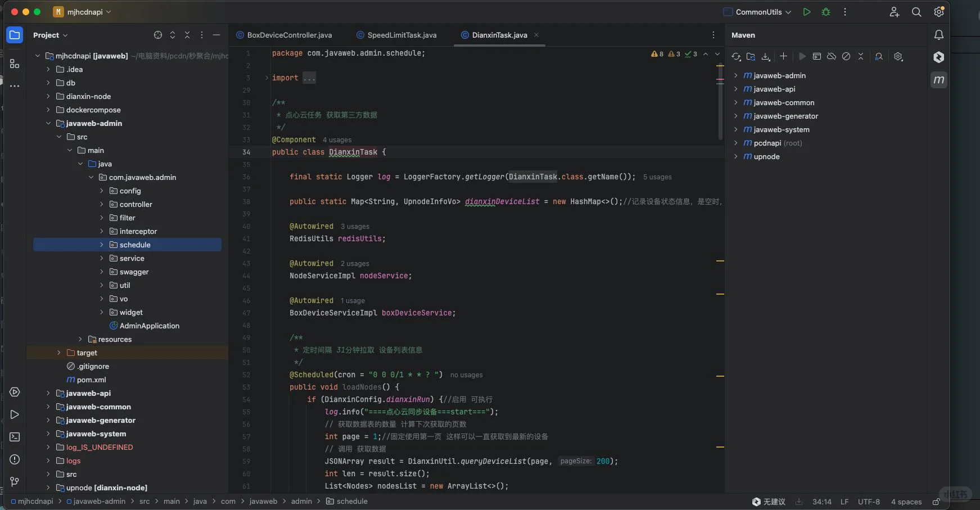980x510 pixels.
Task: Generate sources and update folders in Maven
Action: coord(751,56)
